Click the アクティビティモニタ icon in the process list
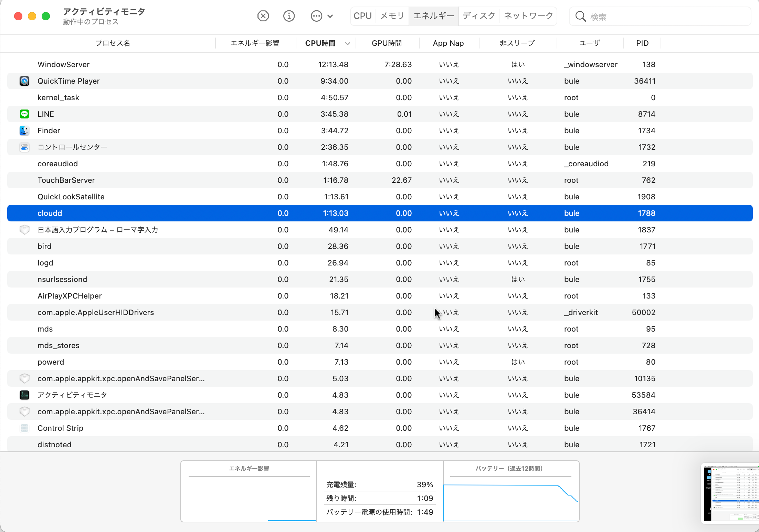Image resolution: width=759 pixels, height=532 pixels. 24,395
